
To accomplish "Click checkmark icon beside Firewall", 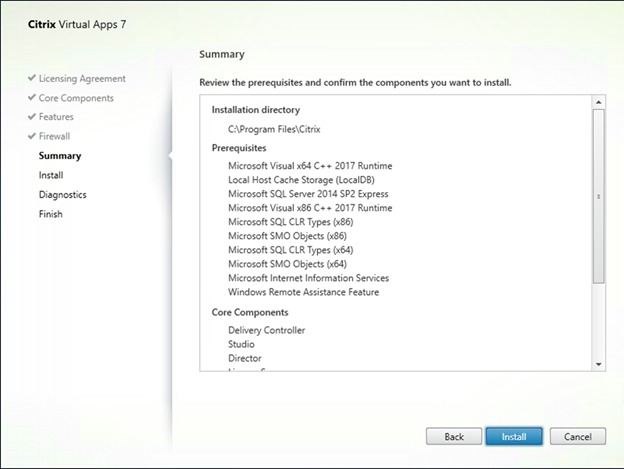I will (x=32, y=136).
